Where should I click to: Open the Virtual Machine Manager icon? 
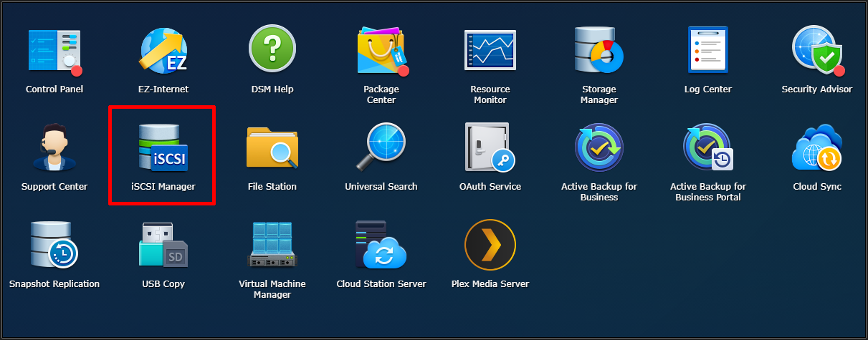coord(272,244)
